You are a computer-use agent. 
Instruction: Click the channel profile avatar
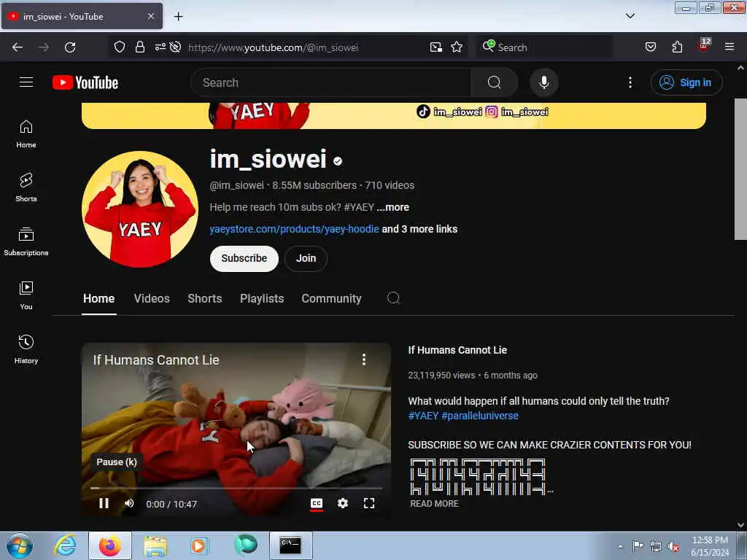point(140,209)
